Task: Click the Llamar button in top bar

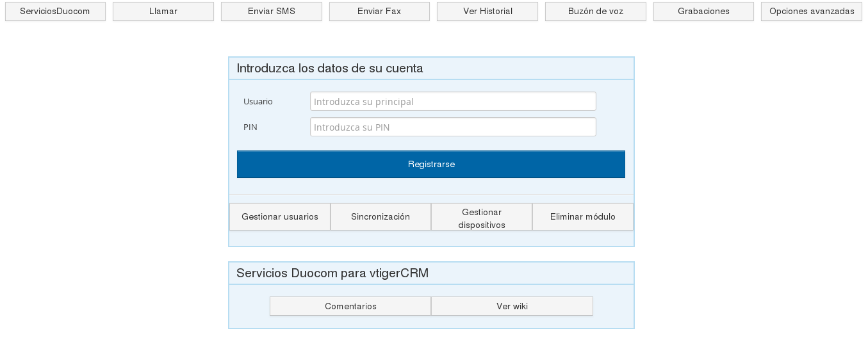Action: [163, 12]
